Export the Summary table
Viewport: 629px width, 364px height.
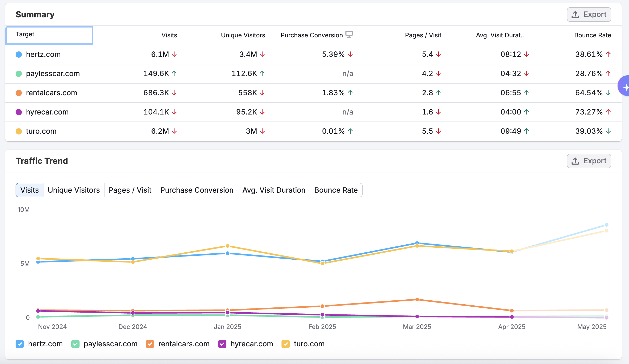tap(589, 15)
